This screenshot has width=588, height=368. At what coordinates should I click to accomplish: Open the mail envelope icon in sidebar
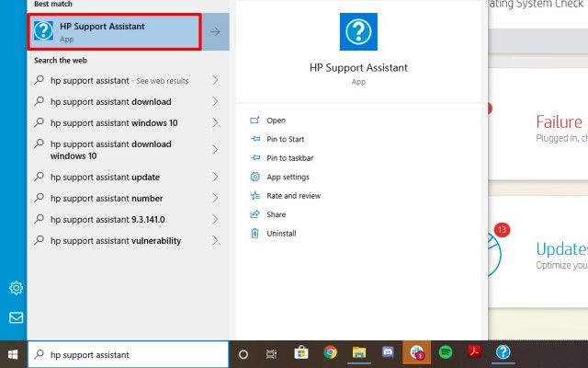click(16, 317)
